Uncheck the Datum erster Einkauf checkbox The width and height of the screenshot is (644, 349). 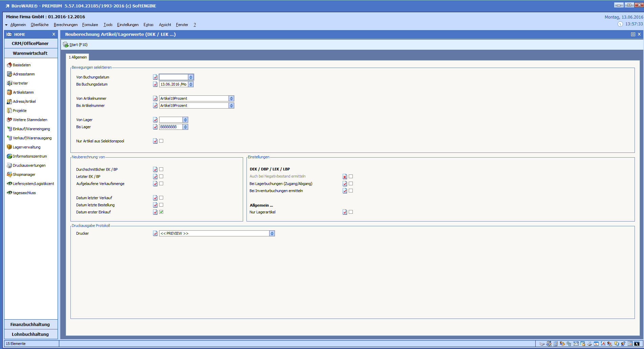[x=161, y=212]
